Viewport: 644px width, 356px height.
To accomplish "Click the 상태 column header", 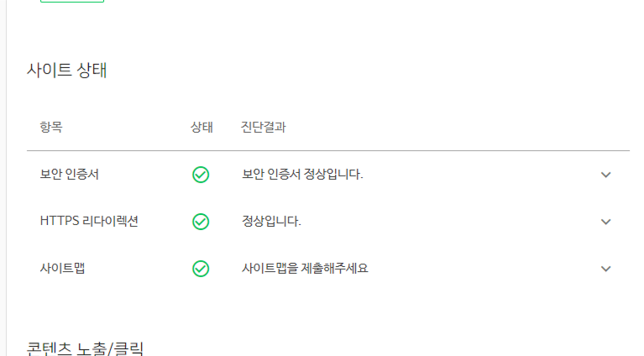I will point(202,127).
